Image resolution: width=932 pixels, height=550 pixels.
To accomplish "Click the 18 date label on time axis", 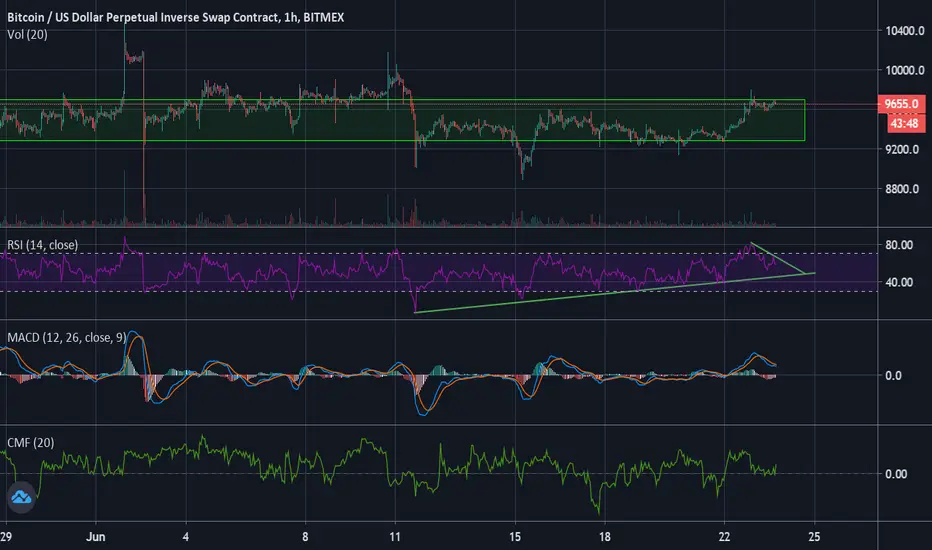I will [x=604, y=537].
